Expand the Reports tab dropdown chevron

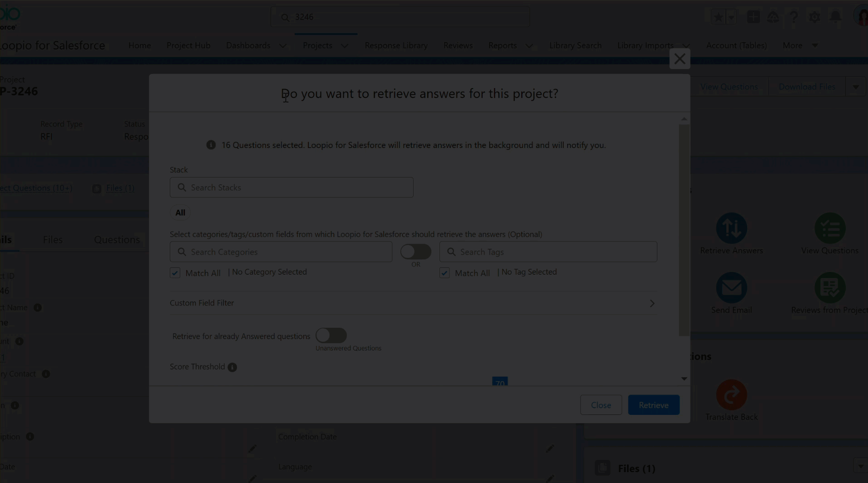tap(529, 46)
